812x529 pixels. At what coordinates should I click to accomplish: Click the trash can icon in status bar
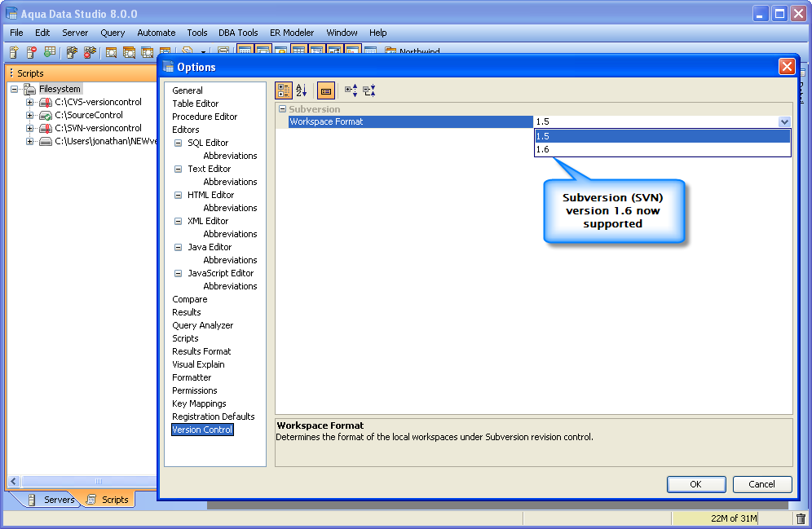coord(801,518)
